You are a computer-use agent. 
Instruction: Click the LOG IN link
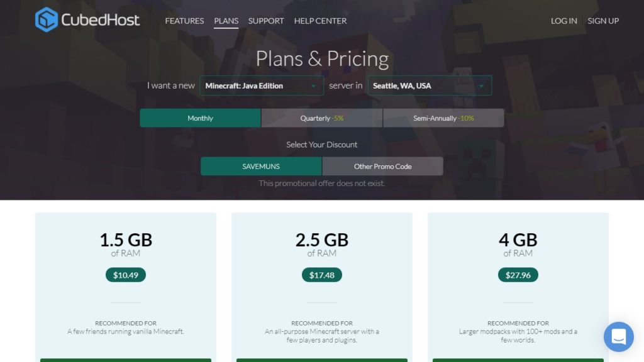pyautogui.click(x=564, y=21)
